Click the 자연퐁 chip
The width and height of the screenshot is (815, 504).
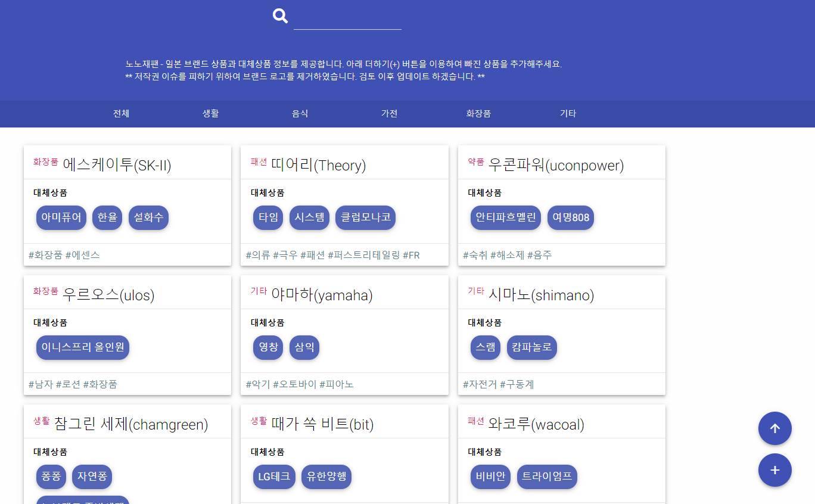[92, 477]
